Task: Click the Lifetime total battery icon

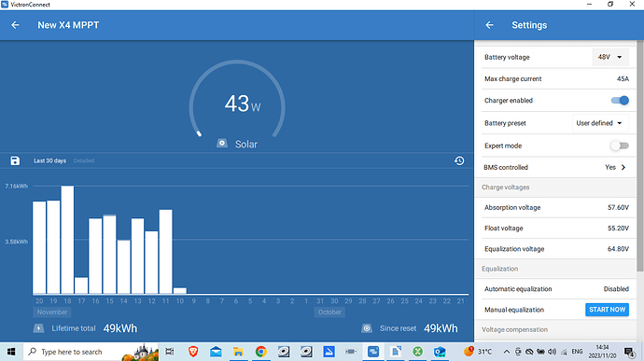Action: pos(38,328)
